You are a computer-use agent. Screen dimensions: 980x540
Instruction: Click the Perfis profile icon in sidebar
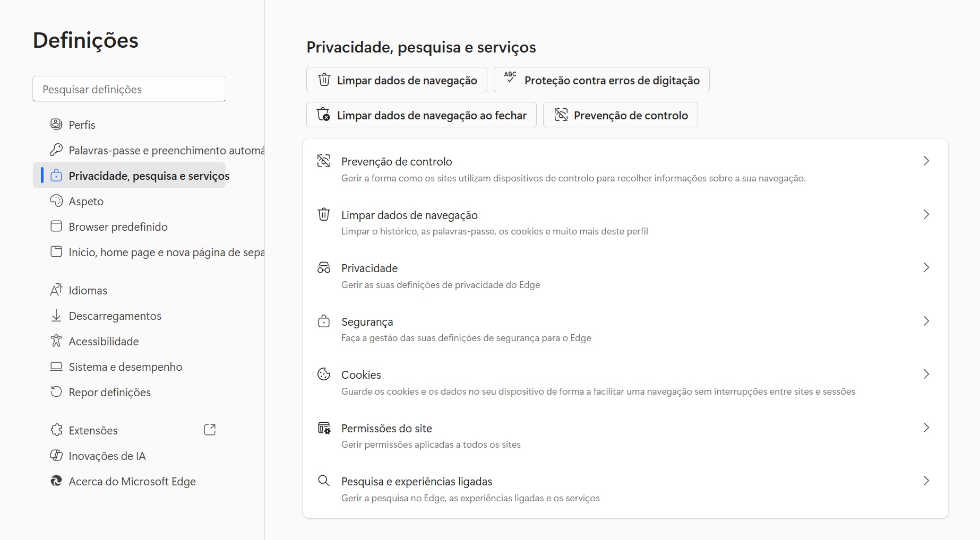click(x=56, y=124)
